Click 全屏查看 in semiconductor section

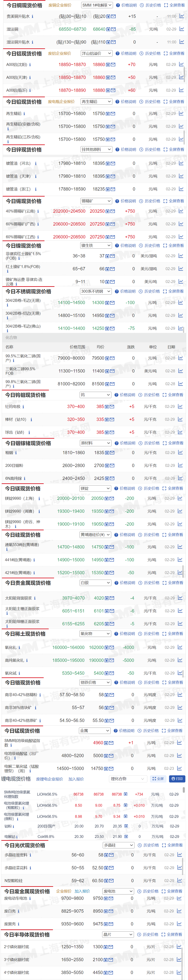[x=172, y=934]
